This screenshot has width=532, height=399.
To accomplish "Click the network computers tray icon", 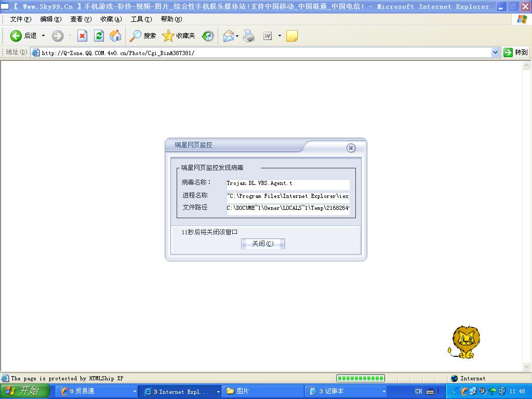I will pyautogui.click(x=473, y=391).
